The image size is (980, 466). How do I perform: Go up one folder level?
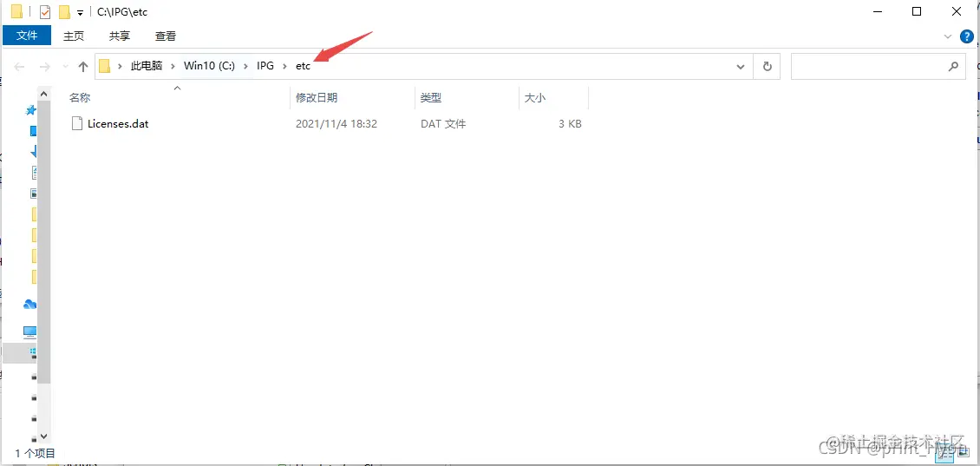click(x=83, y=66)
